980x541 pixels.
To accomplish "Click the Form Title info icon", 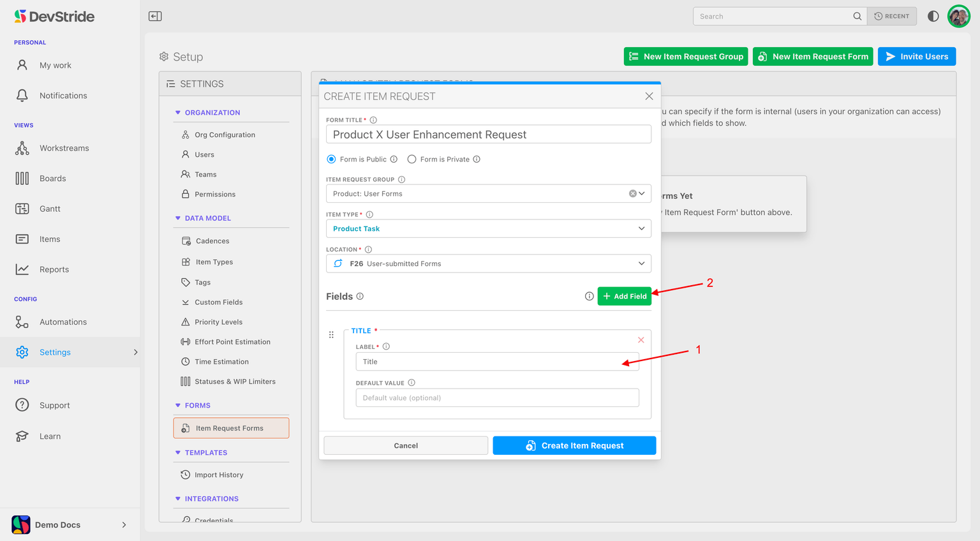I will pos(373,120).
